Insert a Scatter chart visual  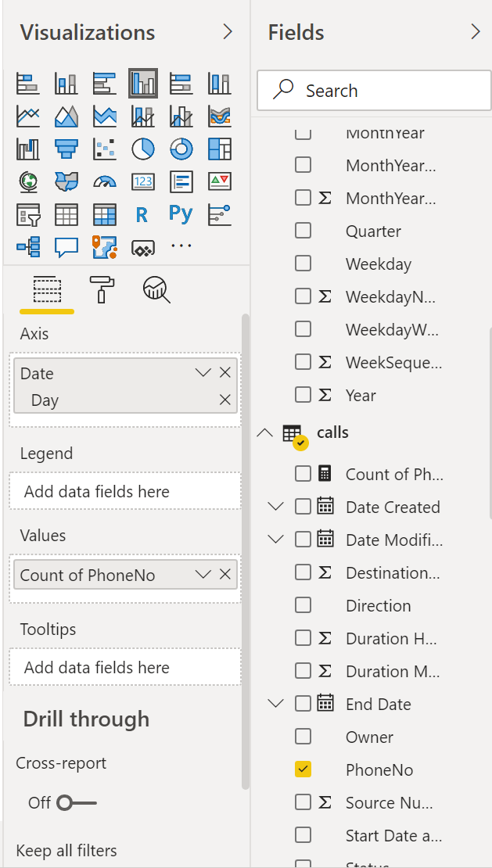[x=105, y=149]
